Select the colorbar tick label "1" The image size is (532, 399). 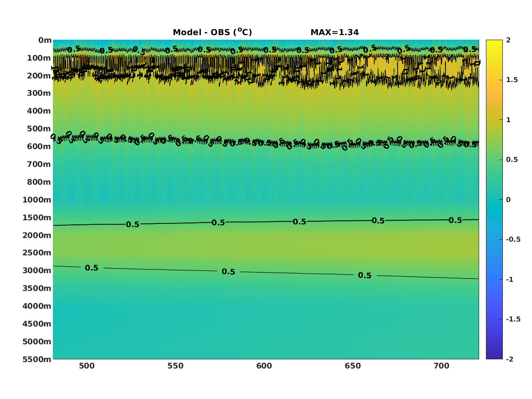[508, 120]
